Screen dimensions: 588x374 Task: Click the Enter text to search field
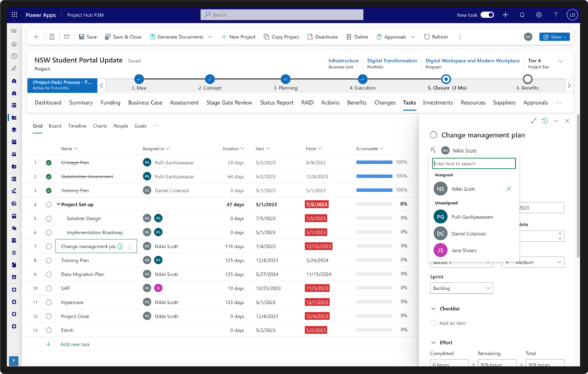coord(473,163)
